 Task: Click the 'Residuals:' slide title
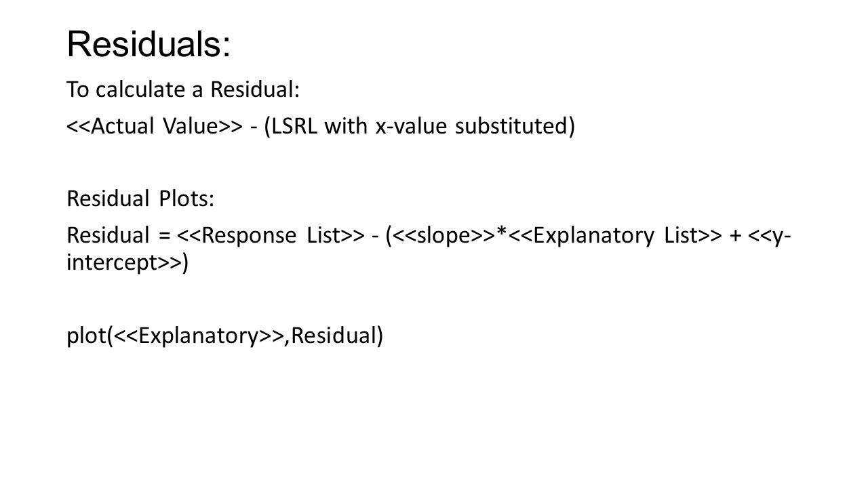pos(149,44)
